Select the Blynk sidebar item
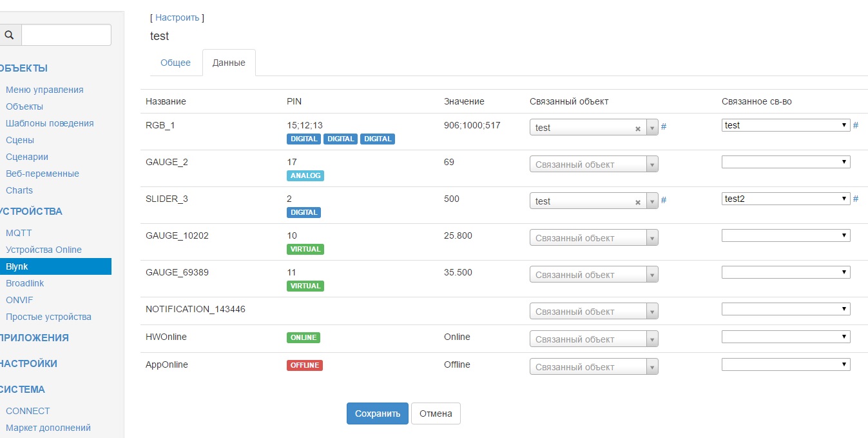The height and width of the screenshot is (438, 868). click(55, 266)
